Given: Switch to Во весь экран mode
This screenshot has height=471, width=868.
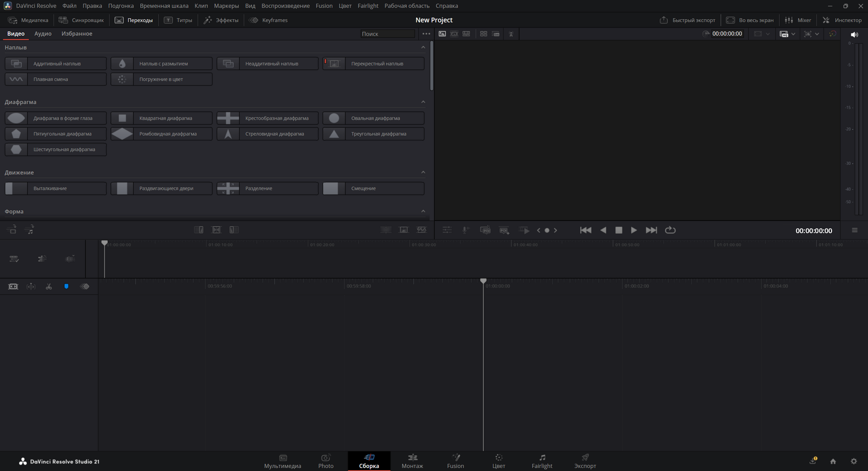Looking at the screenshot, I should click(x=750, y=20).
